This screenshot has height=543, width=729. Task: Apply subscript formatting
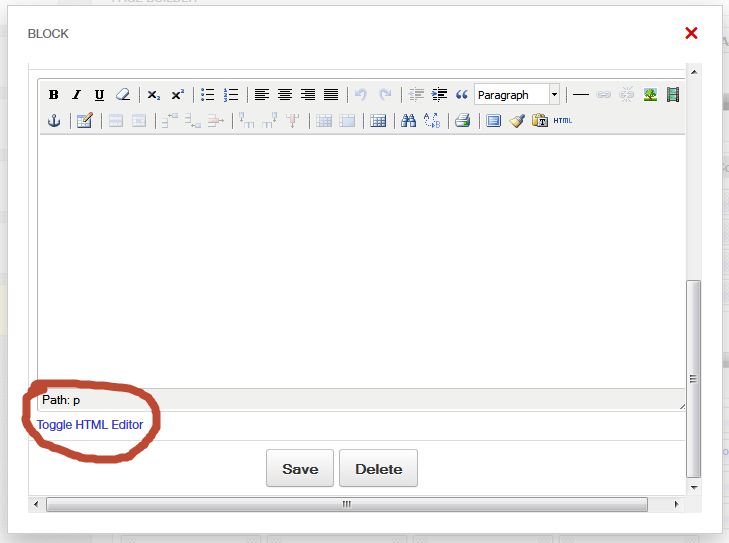click(x=154, y=95)
